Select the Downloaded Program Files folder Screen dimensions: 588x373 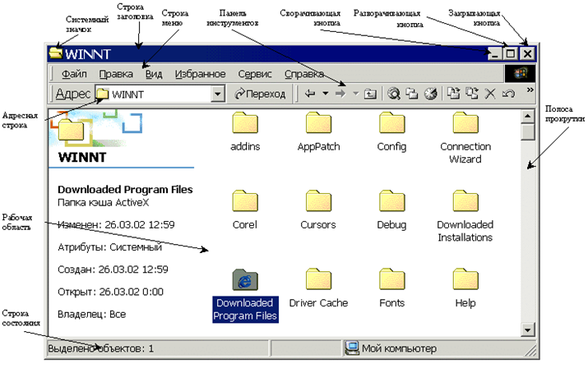click(x=245, y=295)
